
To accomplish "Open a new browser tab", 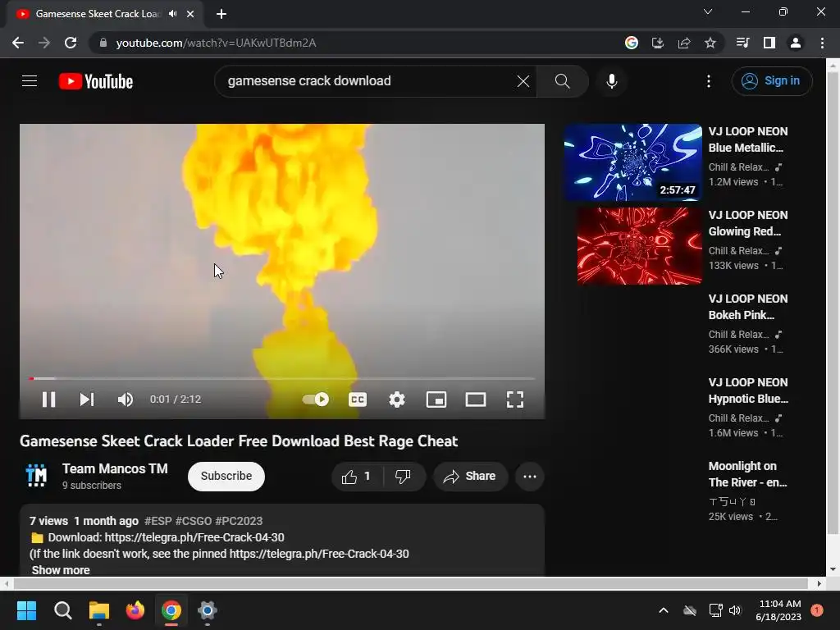I will [x=221, y=14].
